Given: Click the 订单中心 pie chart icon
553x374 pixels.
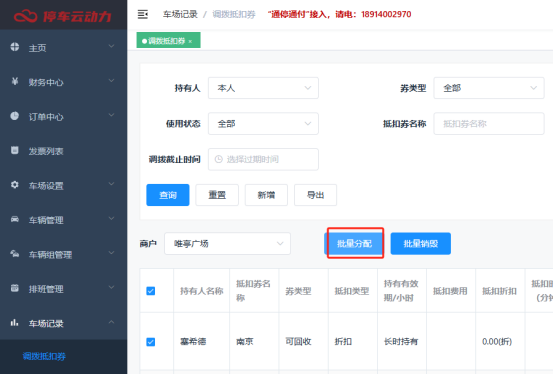Looking at the screenshot, I should tap(14, 116).
